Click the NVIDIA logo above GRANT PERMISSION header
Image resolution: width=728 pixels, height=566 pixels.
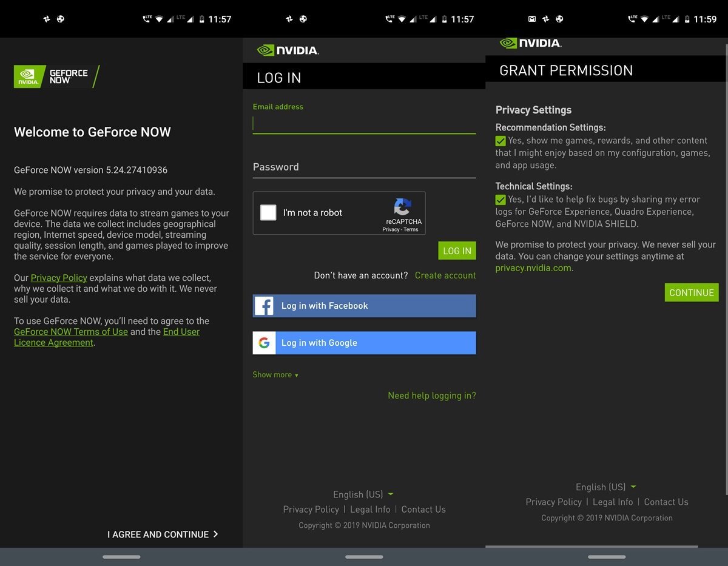[x=530, y=43]
